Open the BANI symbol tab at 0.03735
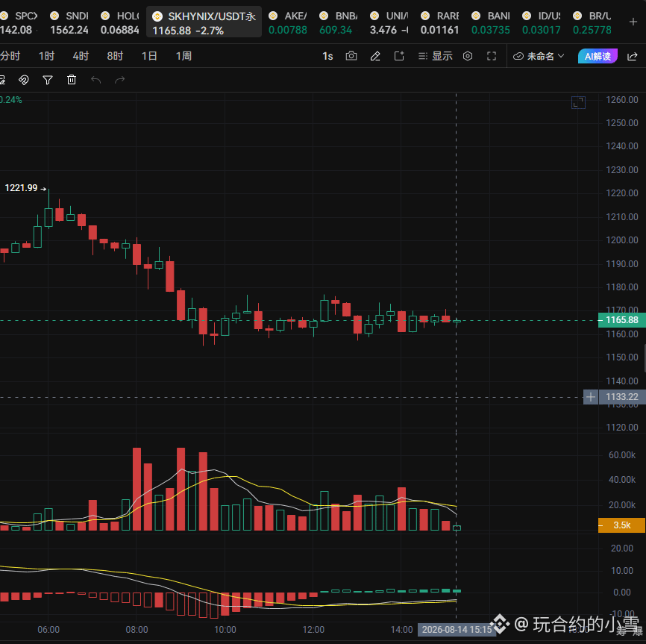Viewport: 646px width, 644px height. click(490, 22)
